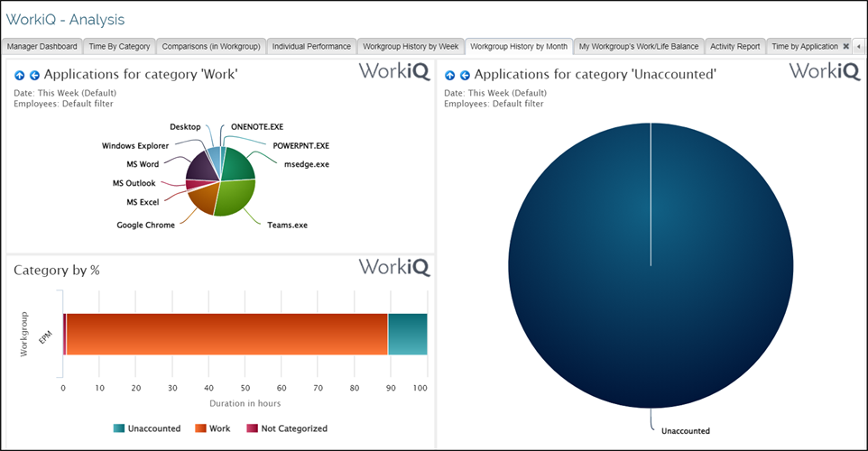Open the Manager Dashboard tab
868x451 pixels.
(x=42, y=46)
